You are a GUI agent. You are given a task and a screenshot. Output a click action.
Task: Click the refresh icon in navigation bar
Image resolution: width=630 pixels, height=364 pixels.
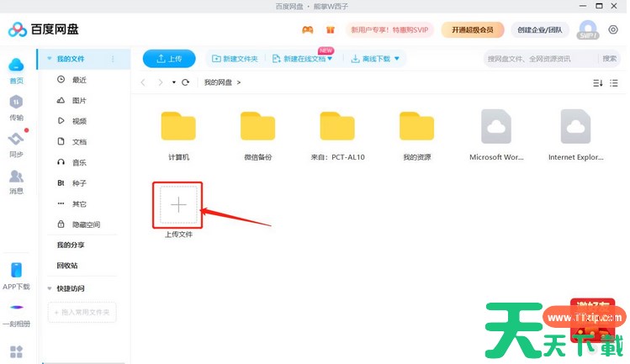tap(185, 82)
